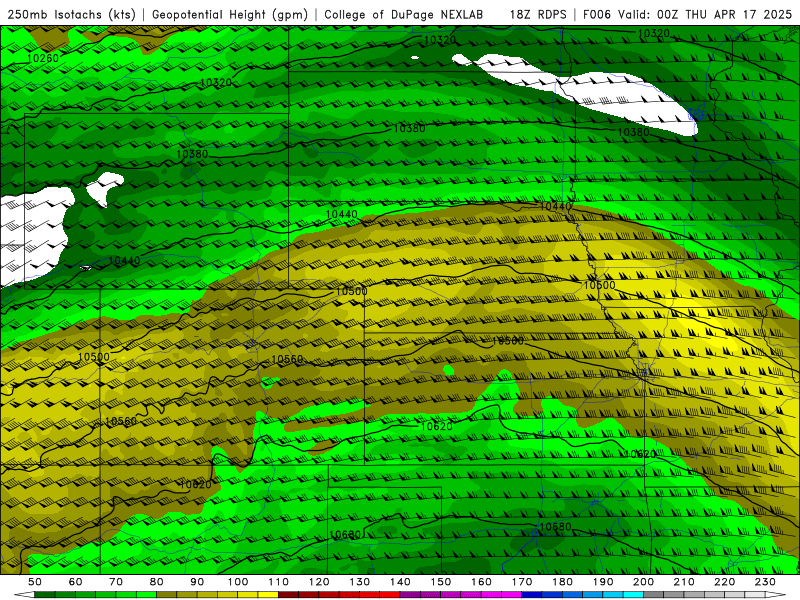The width and height of the screenshot is (800, 600).
Task: Select the 100 kt color bar tick label
Action: [x=238, y=582]
